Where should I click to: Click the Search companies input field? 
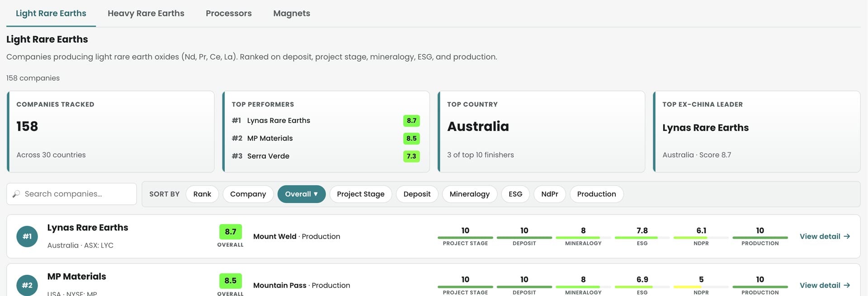click(71, 194)
